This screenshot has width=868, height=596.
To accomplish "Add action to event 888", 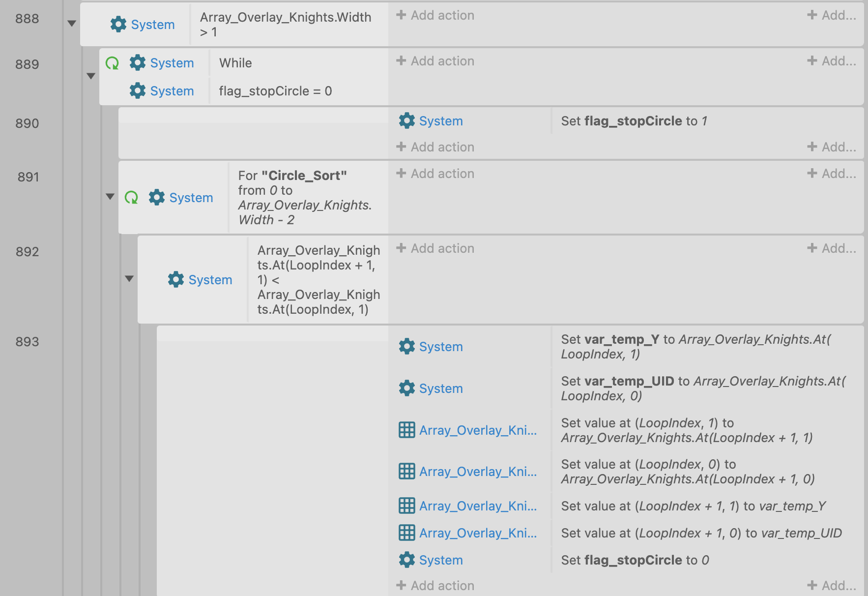I will [x=435, y=15].
